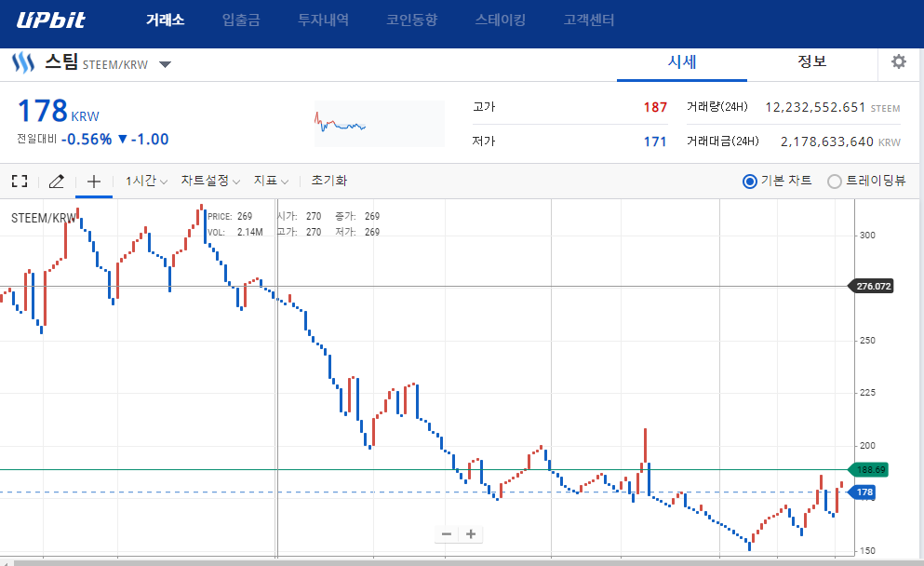Click the STEEM/KRW chart label
The width and height of the screenshot is (924, 566).
tap(44, 218)
